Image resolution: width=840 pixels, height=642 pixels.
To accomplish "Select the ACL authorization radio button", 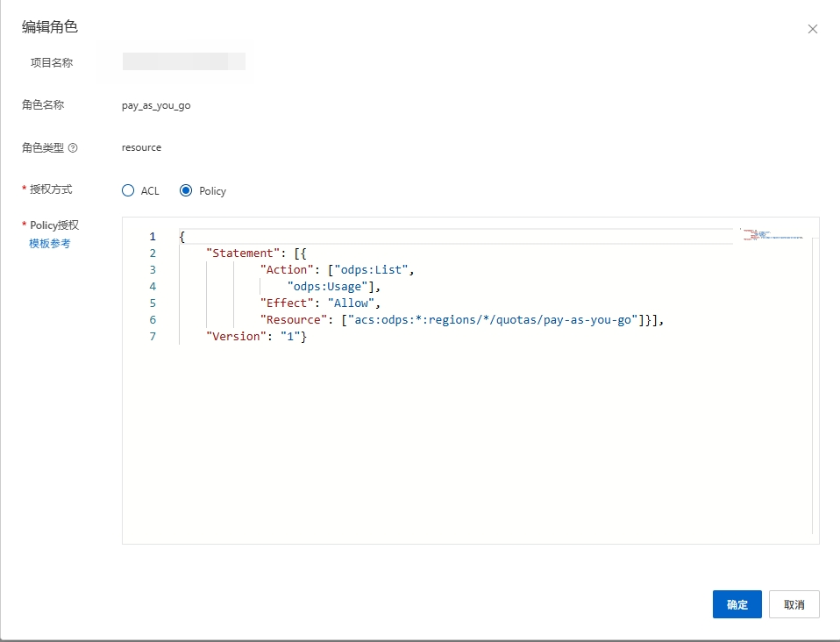I will point(128,190).
